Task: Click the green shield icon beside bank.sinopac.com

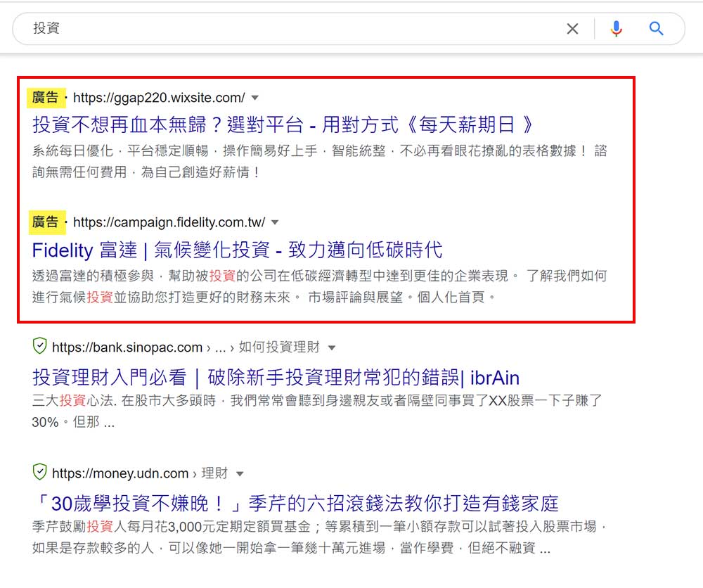Action: [40, 346]
